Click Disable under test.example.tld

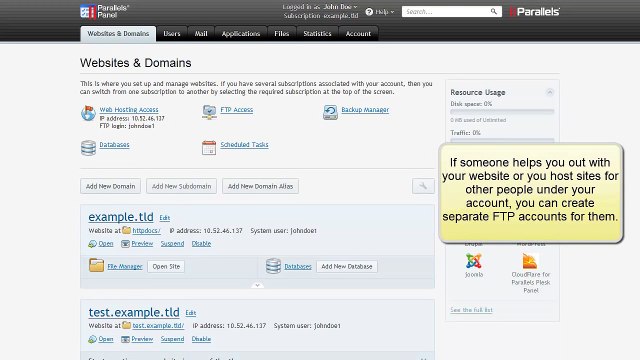point(201,339)
